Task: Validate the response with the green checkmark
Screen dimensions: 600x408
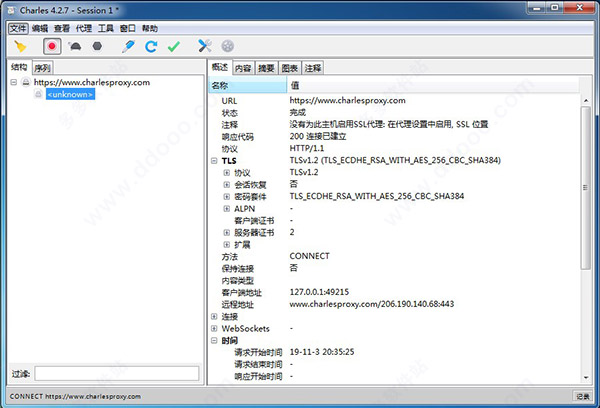Action: pos(174,46)
